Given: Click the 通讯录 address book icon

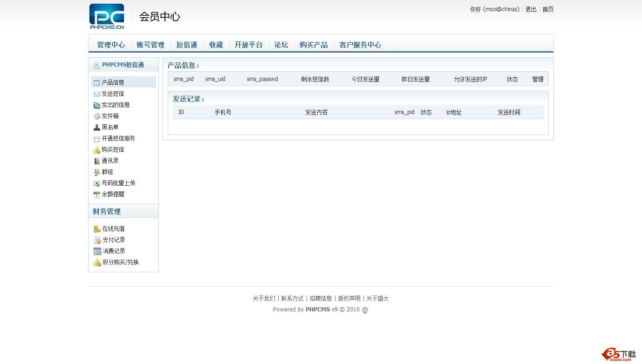Looking at the screenshot, I should pos(96,161).
